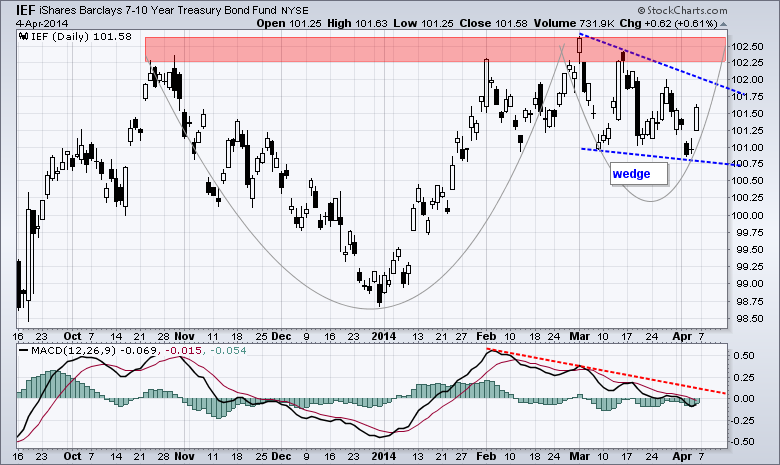Click the red MACD signal value '-0.015'

coord(183,351)
